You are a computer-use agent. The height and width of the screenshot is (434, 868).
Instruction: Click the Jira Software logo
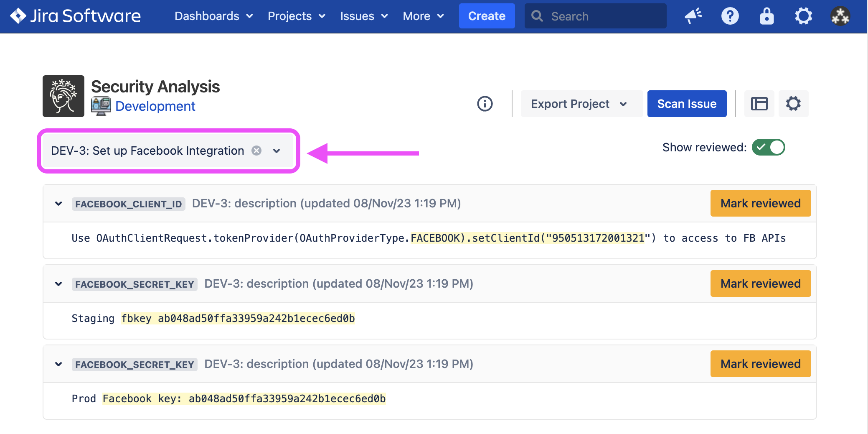click(76, 16)
